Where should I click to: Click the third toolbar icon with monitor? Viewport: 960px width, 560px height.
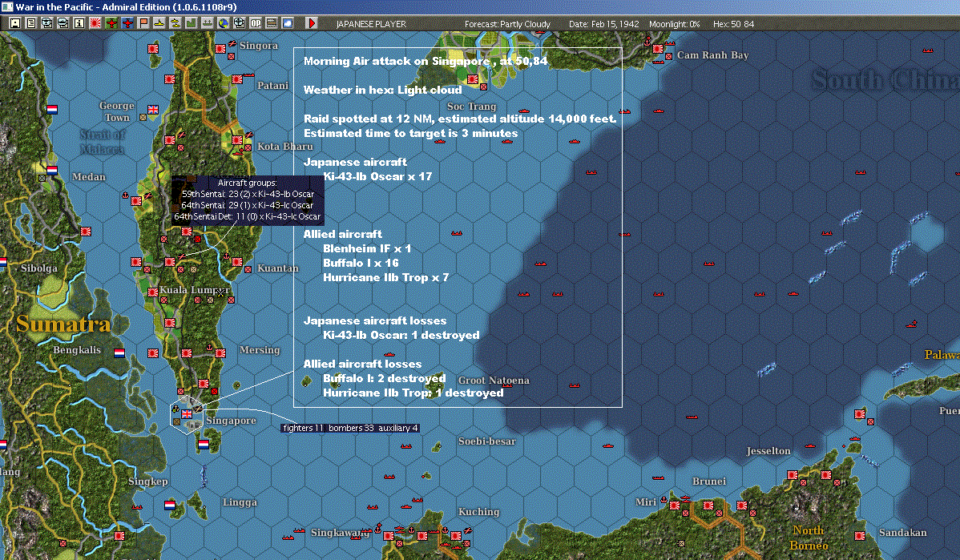coord(46,23)
